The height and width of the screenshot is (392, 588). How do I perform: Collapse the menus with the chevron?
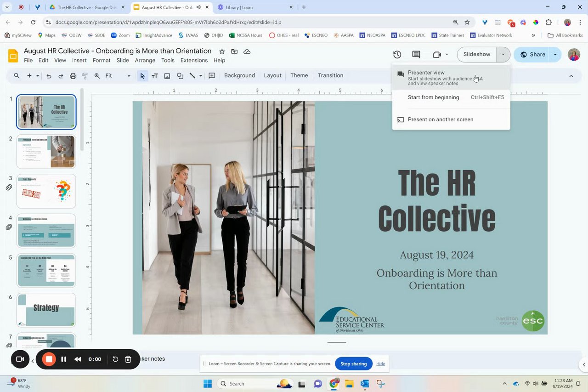[571, 76]
